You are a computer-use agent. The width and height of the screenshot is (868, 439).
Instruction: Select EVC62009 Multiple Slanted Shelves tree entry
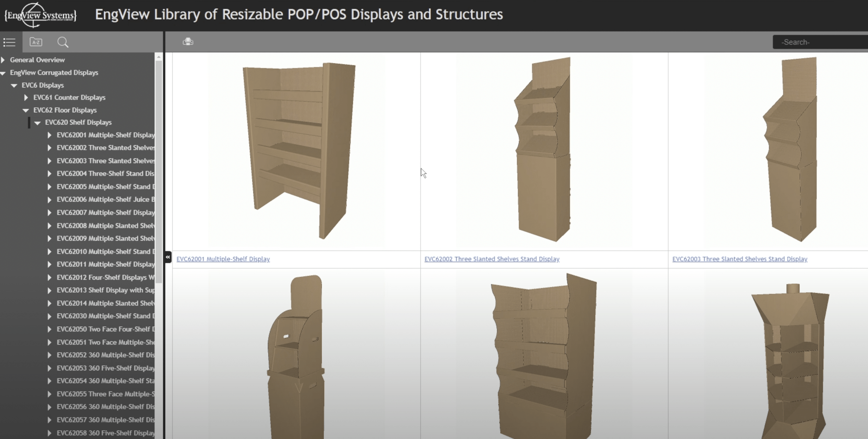click(106, 239)
